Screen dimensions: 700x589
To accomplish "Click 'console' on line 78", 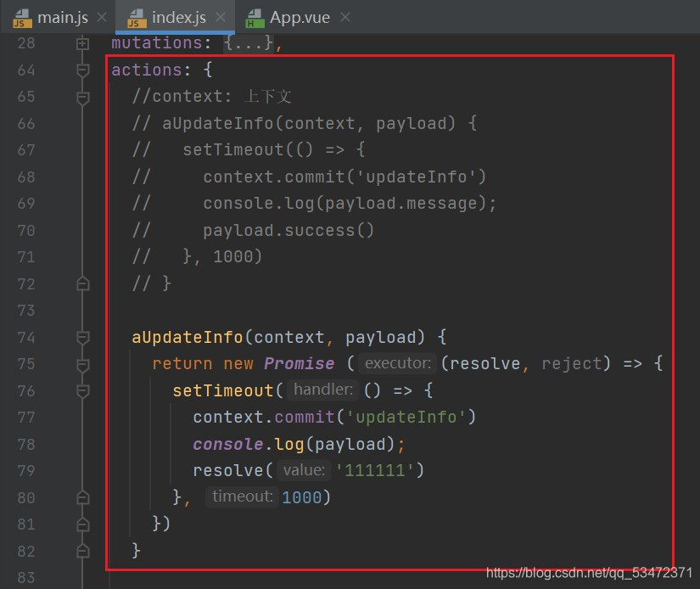I will (227, 445).
